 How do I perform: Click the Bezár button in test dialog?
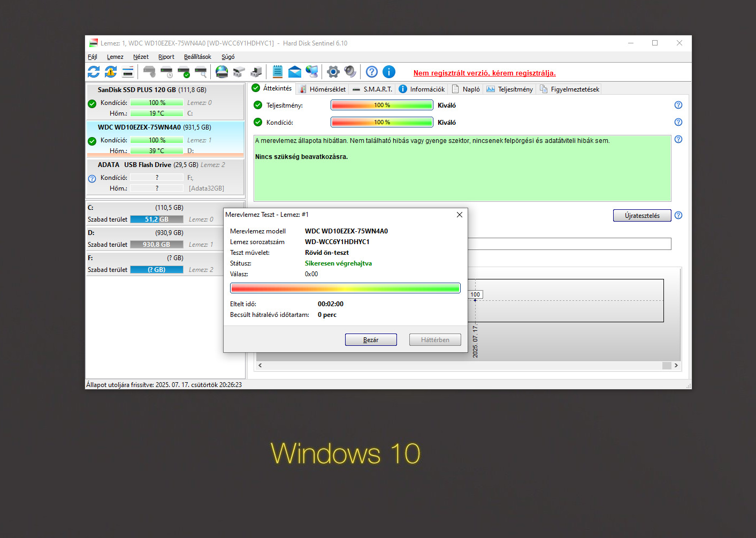point(371,340)
